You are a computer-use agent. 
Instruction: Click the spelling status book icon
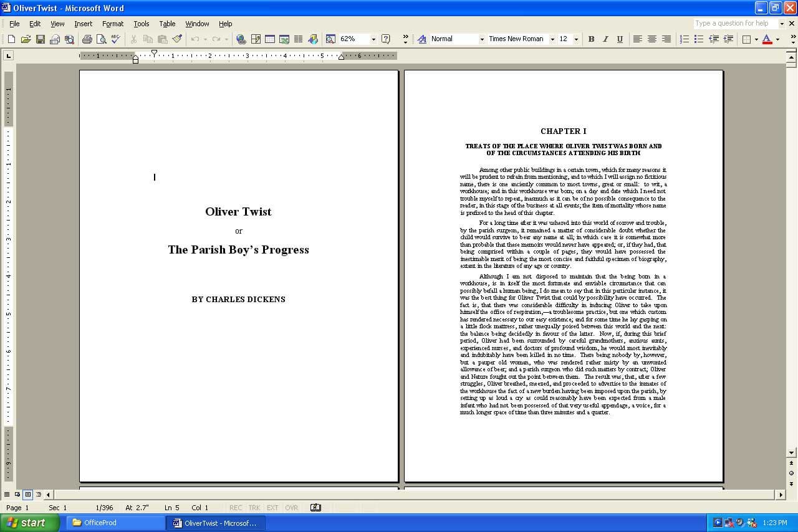pos(315,508)
